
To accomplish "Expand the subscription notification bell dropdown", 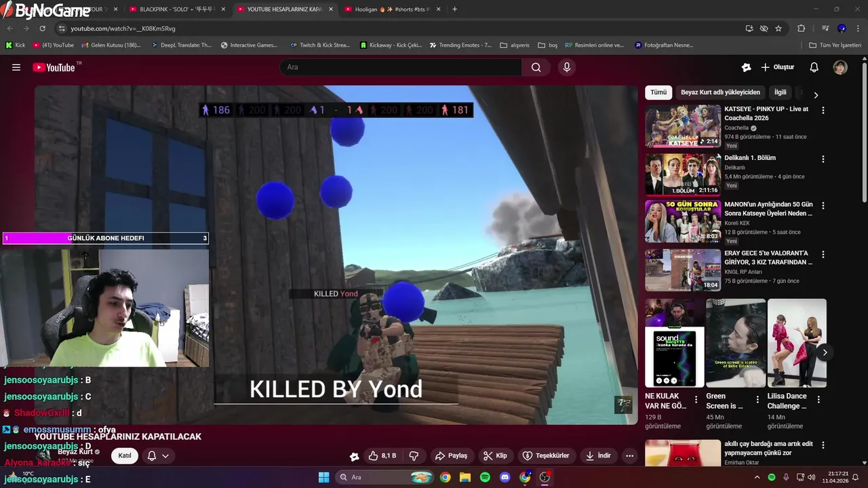I will [x=158, y=455].
